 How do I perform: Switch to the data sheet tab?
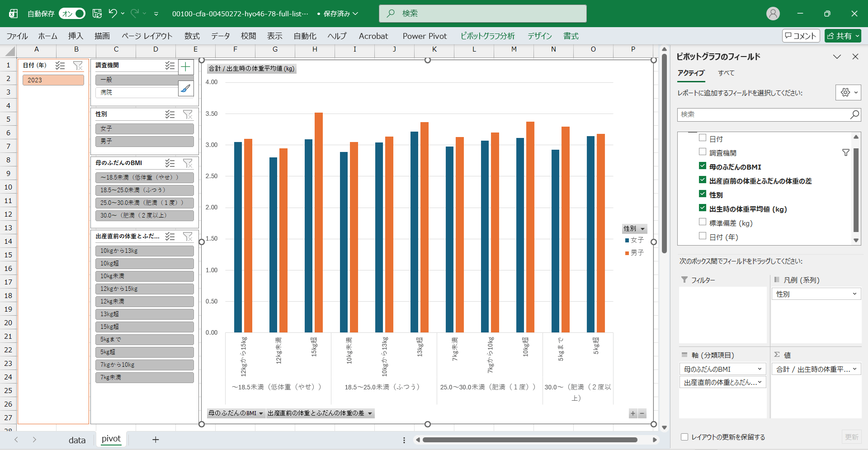point(77,440)
